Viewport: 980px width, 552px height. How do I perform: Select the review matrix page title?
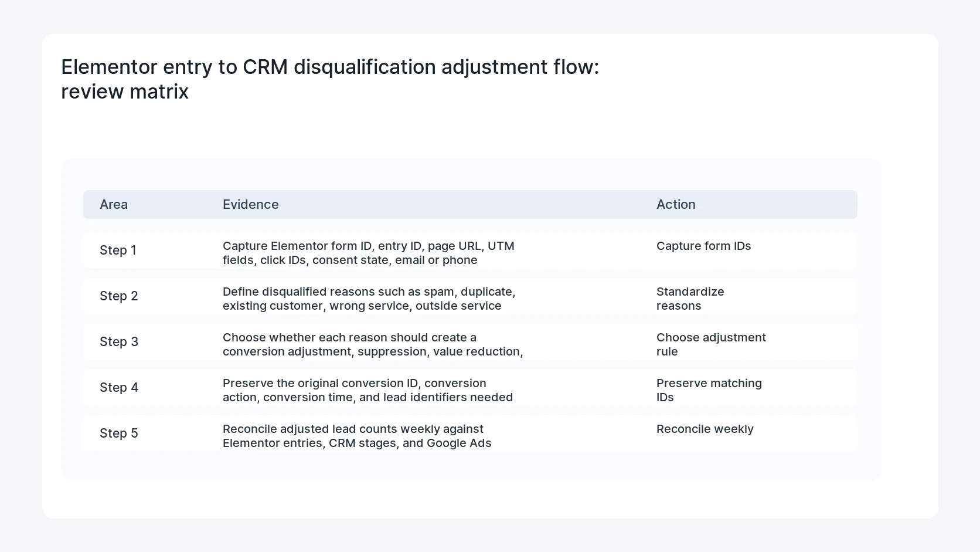(x=330, y=79)
